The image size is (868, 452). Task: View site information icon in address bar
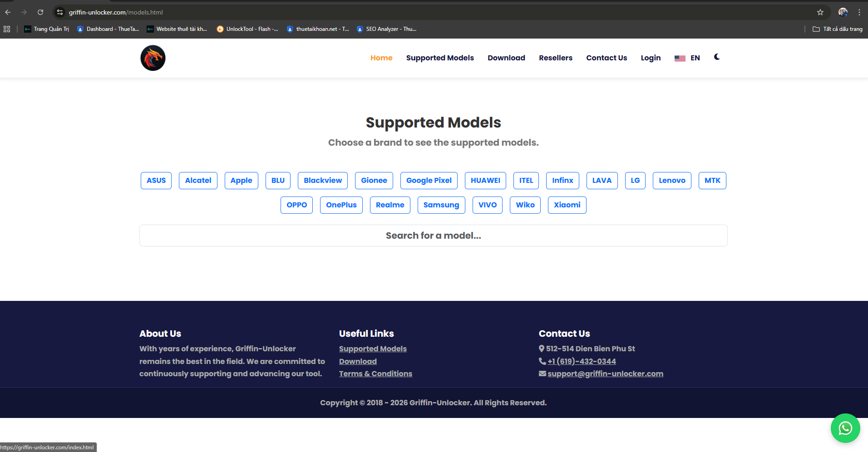[x=60, y=12]
